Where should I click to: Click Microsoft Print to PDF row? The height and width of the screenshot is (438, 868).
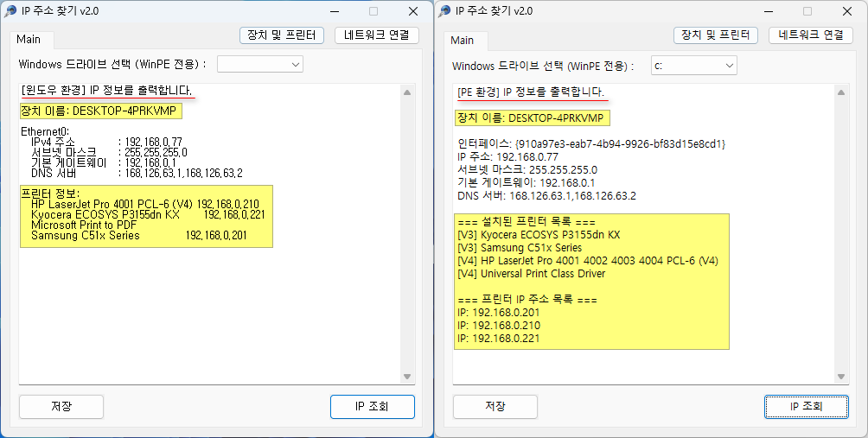pos(84,225)
